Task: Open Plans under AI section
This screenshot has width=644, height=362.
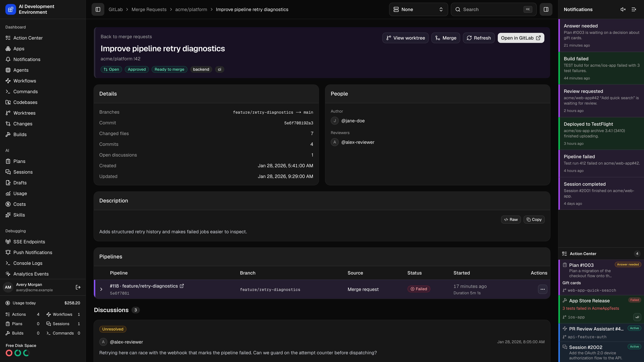Action: click(43, 161)
